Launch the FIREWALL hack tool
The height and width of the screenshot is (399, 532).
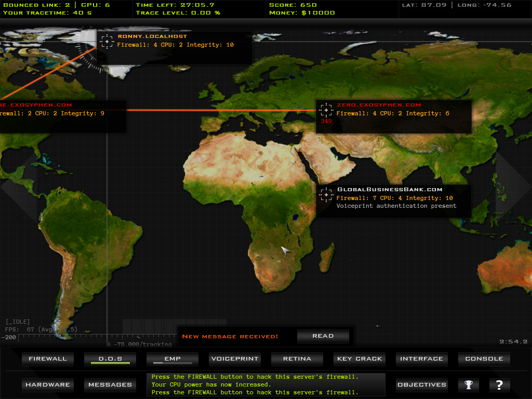pos(48,359)
